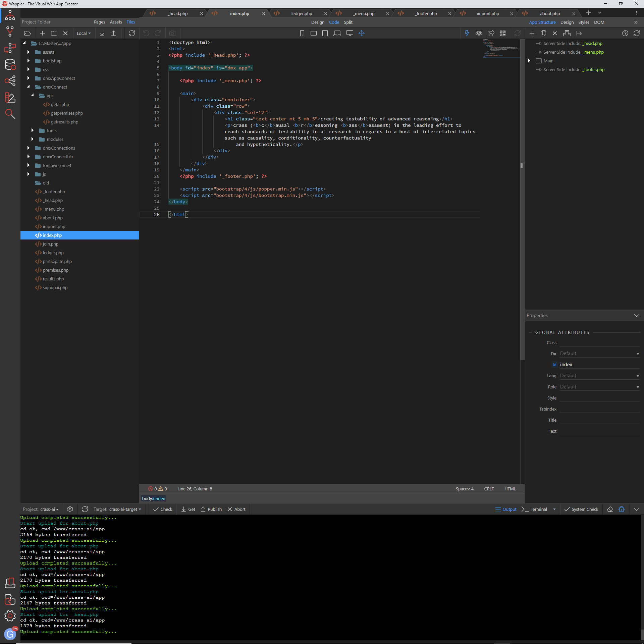Collapse the Properties panel chevron
Image resolution: width=644 pixels, height=644 pixels.
[636, 315]
